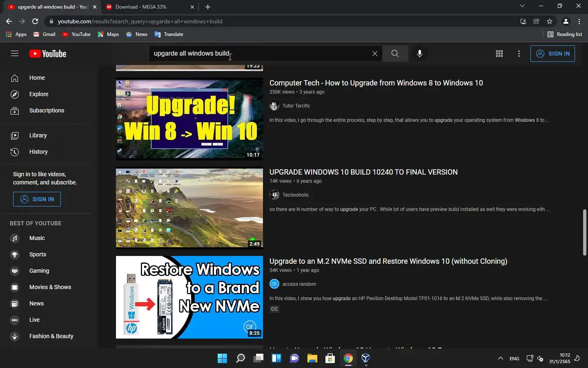The image size is (588, 368).
Task: Open M.2 NVMe SSD upgrade video title
Action: point(388,261)
